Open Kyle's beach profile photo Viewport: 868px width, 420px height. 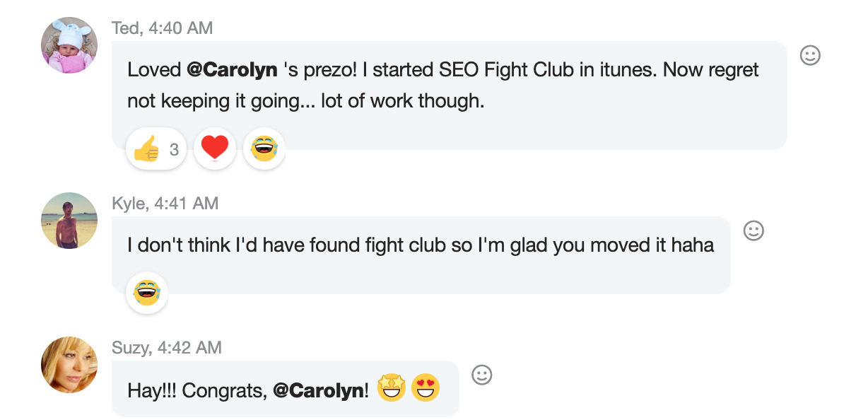point(69,221)
